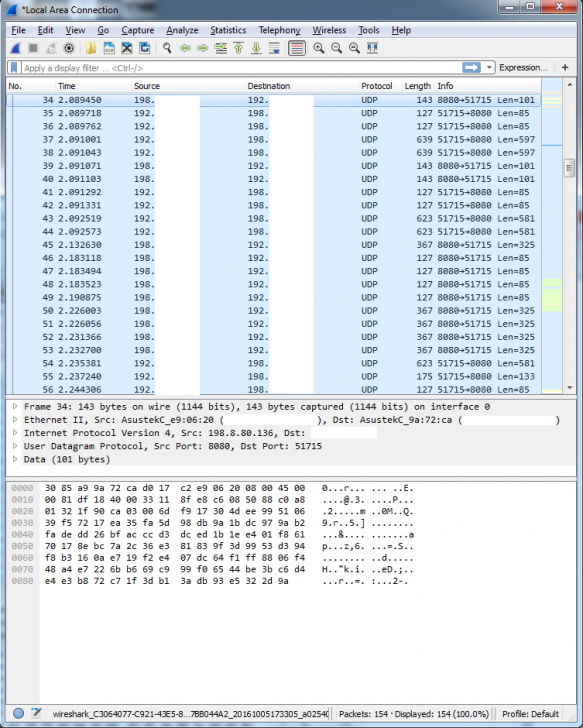
Task: Start capture with the shark fin icon
Action: click(x=16, y=48)
